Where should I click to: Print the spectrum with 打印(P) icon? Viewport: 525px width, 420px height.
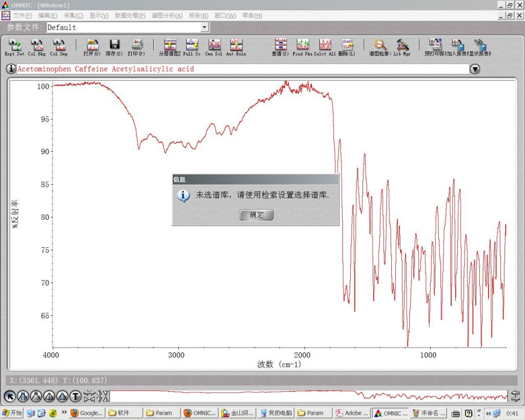click(136, 47)
